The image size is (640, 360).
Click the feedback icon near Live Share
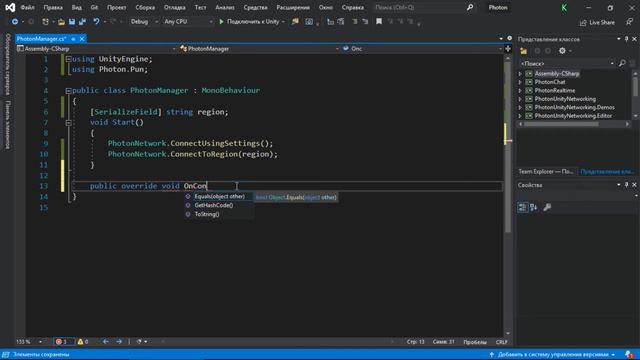[629, 22]
